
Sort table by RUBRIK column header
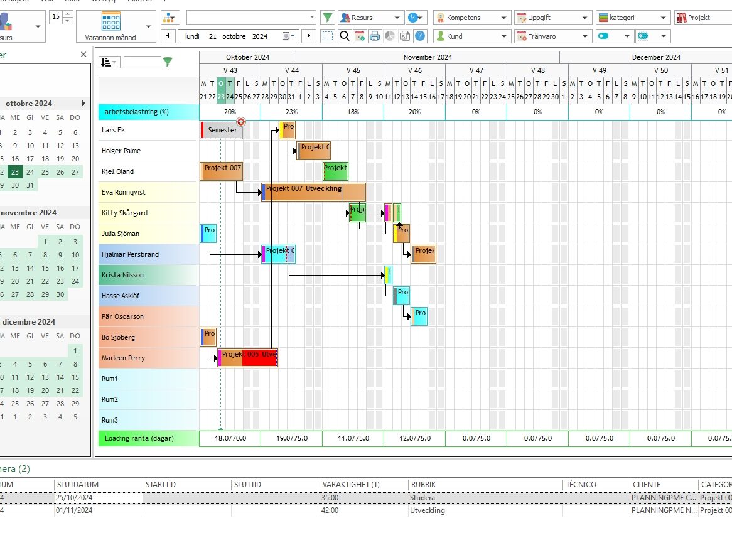click(x=485, y=485)
